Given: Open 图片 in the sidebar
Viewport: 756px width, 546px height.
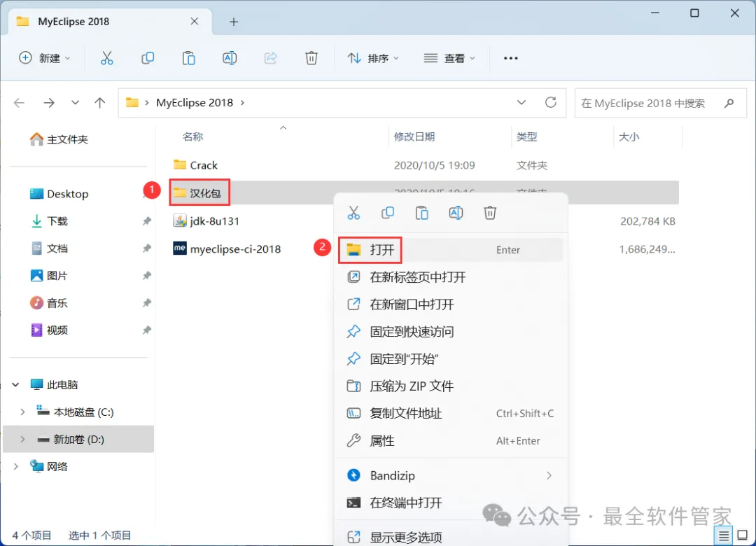Looking at the screenshot, I should 49,275.
